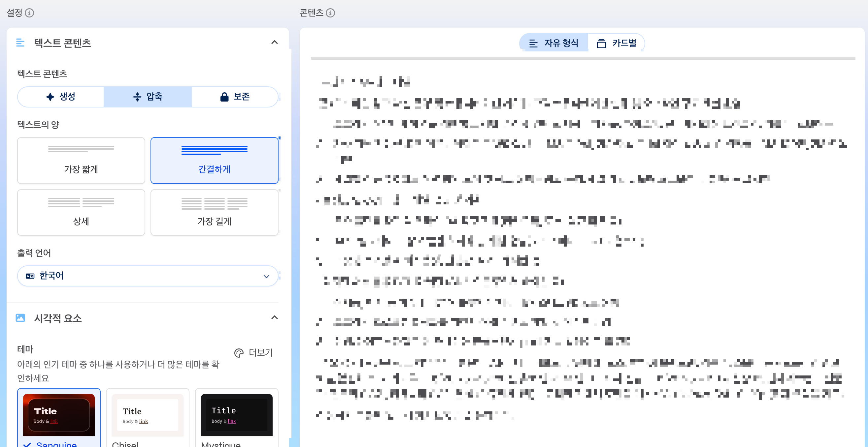Image resolution: width=868 pixels, height=447 pixels.
Task: Click the lock icon for 보존 mode
Action: tap(224, 97)
